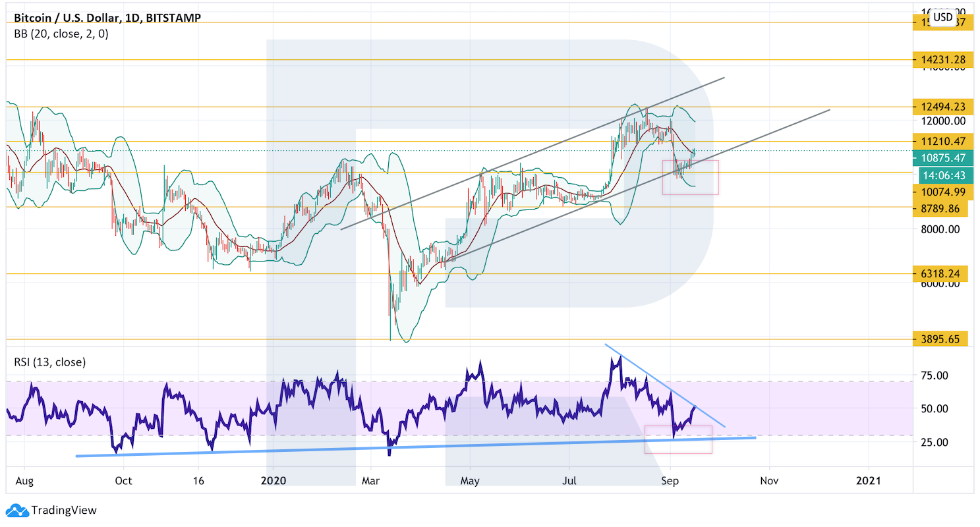This screenshot has height=527, width=980.
Task: Click the Sep label on the time axis
Action: point(670,481)
